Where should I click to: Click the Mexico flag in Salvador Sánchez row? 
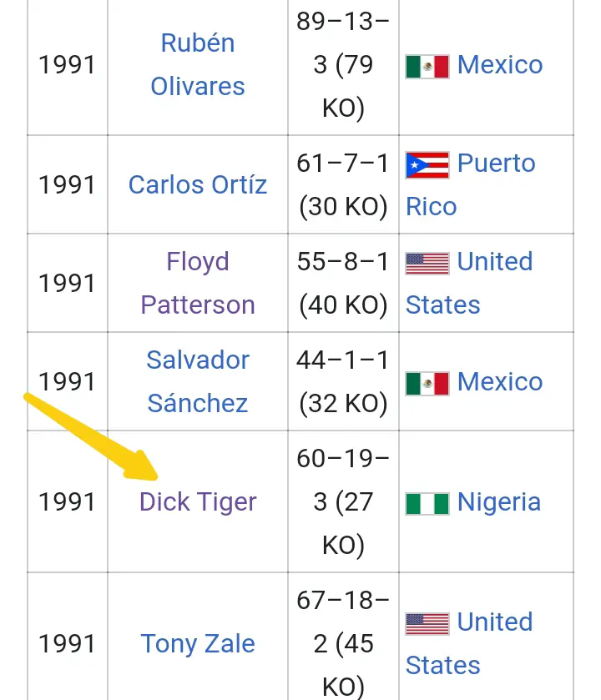tap(427, 383)
